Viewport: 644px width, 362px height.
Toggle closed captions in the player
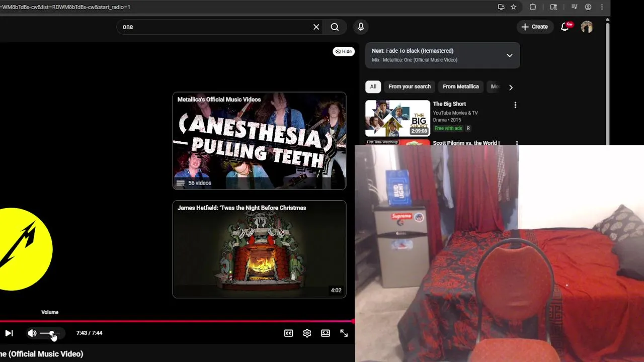coord(288,333)
